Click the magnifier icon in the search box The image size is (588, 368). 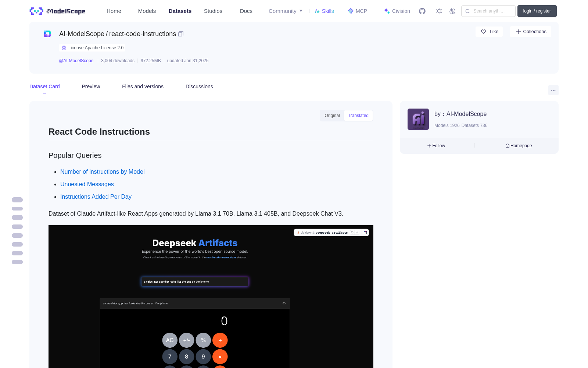467,11
